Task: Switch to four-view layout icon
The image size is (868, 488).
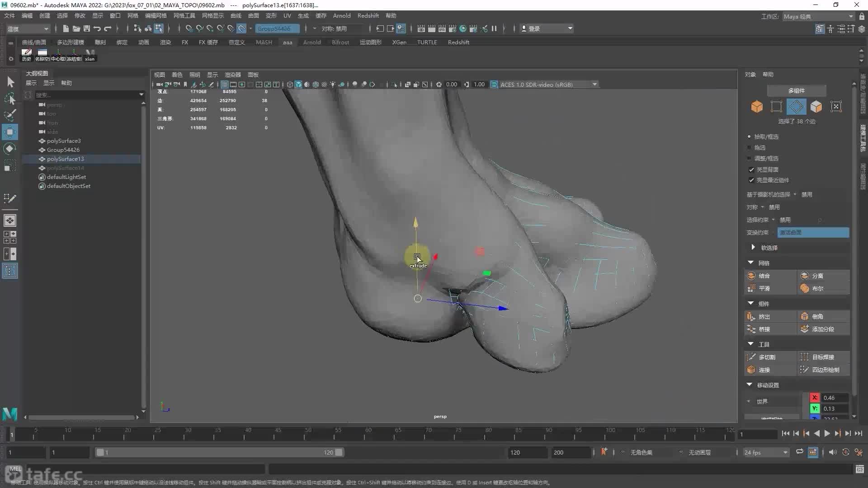Action: click(x=10, y=237)
